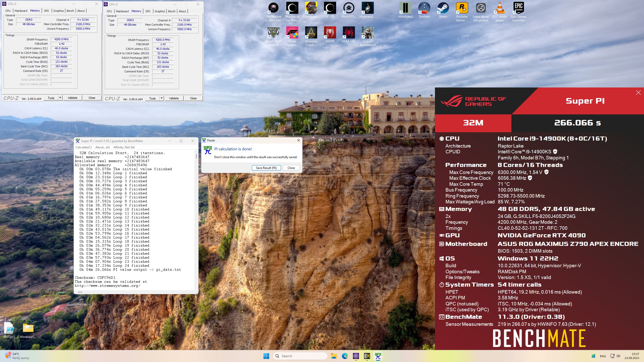The image size is (644, 362).
Task: Open the SOTTR desktop shortcut
Action: 330,10
